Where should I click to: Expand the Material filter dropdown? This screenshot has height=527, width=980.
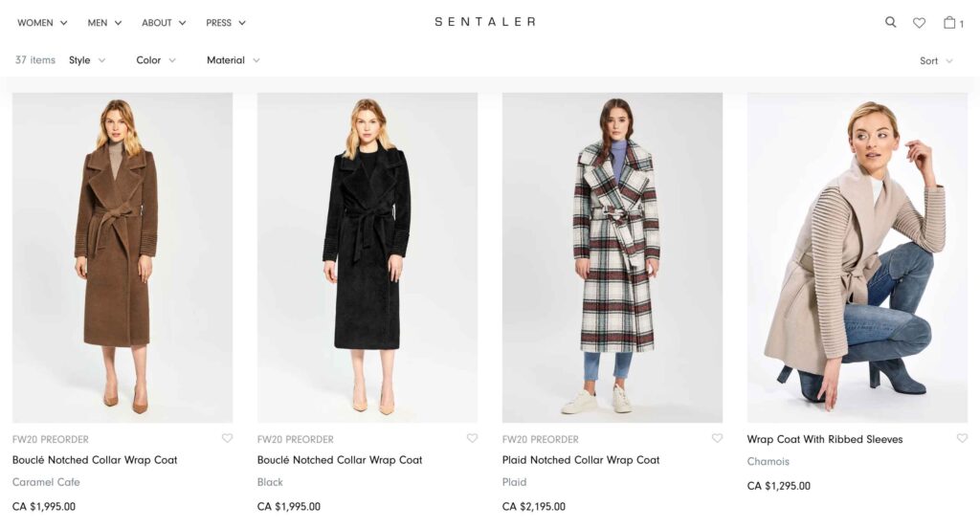(233, 60)
